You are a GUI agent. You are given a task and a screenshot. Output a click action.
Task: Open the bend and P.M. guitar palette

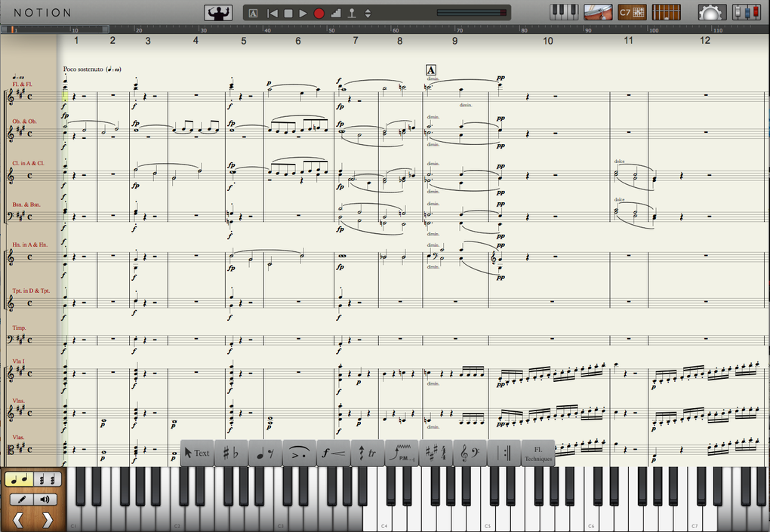pyautogui.click(x=402, y=453)
